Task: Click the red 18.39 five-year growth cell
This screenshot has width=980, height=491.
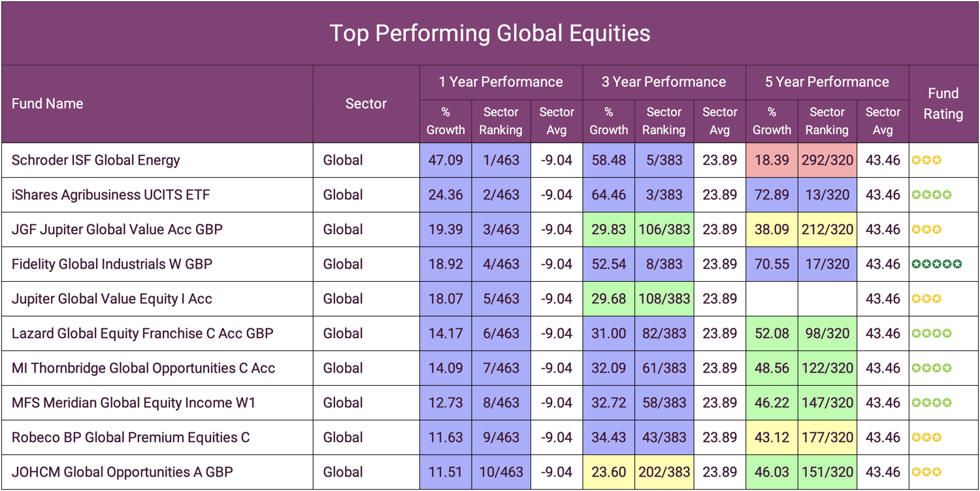Action: (x=772, y=160)
